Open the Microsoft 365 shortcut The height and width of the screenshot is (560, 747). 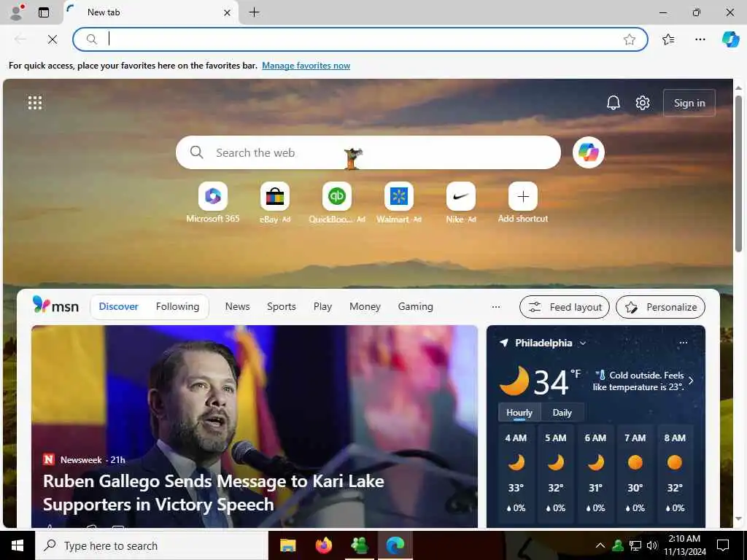(213, 203)
